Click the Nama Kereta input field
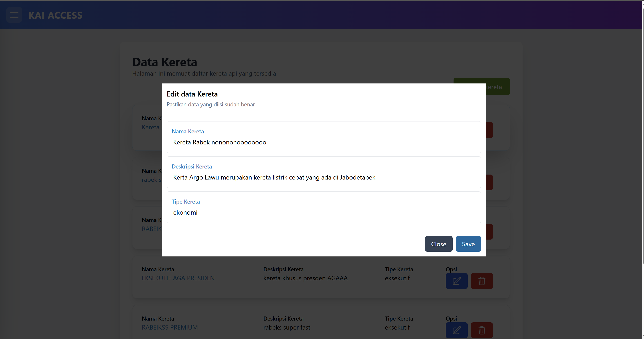 (x=324, y=142)
